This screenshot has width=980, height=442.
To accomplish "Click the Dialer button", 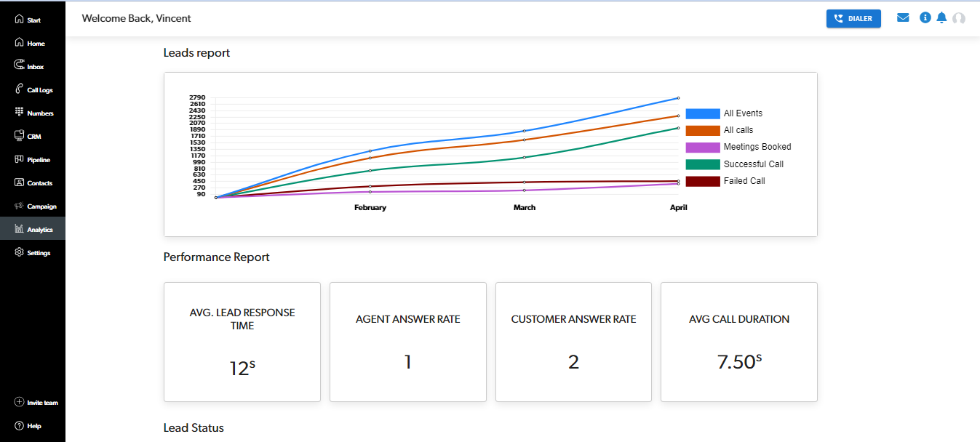I will (853, 19).
